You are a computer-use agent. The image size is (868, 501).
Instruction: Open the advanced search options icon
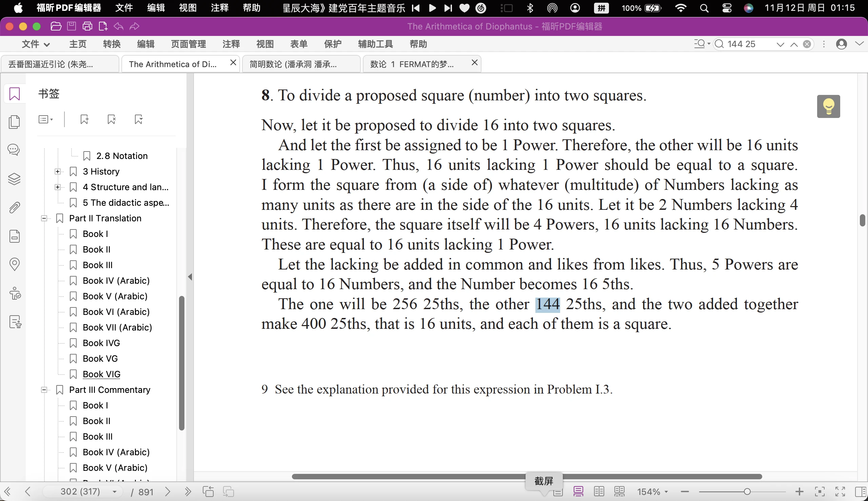tap(702, 44)
